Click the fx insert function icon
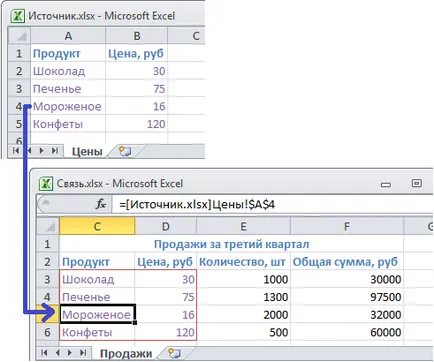The image size is (434, 362). [x=101, y=204]
